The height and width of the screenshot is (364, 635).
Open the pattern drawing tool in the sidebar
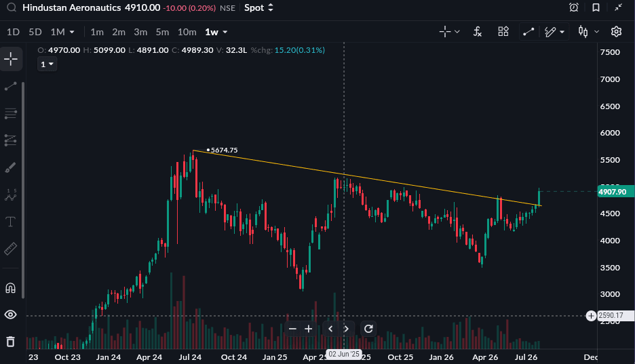(11, 195)
